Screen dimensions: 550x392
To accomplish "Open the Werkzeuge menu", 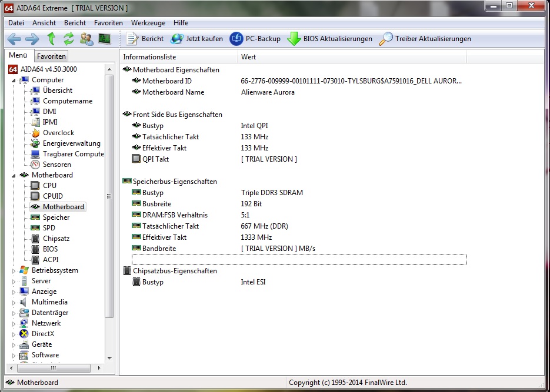I will tap(148, 23).
